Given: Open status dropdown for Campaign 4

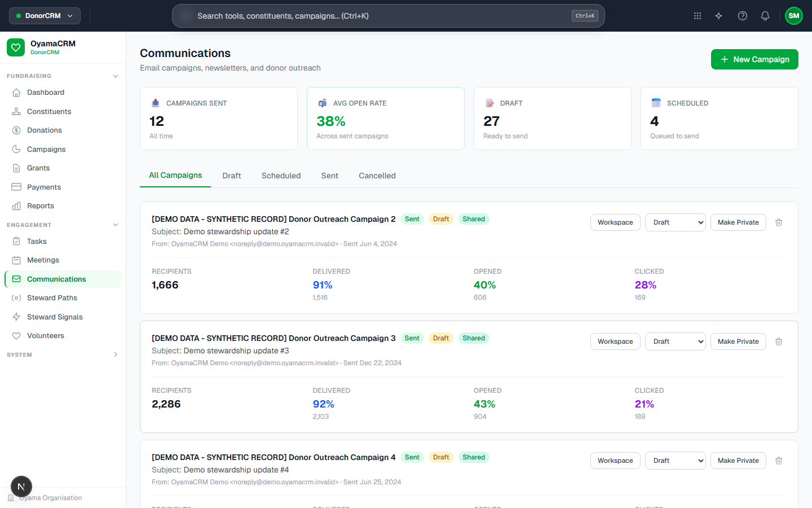Looking at the screenshot, I should pos(676,461).
